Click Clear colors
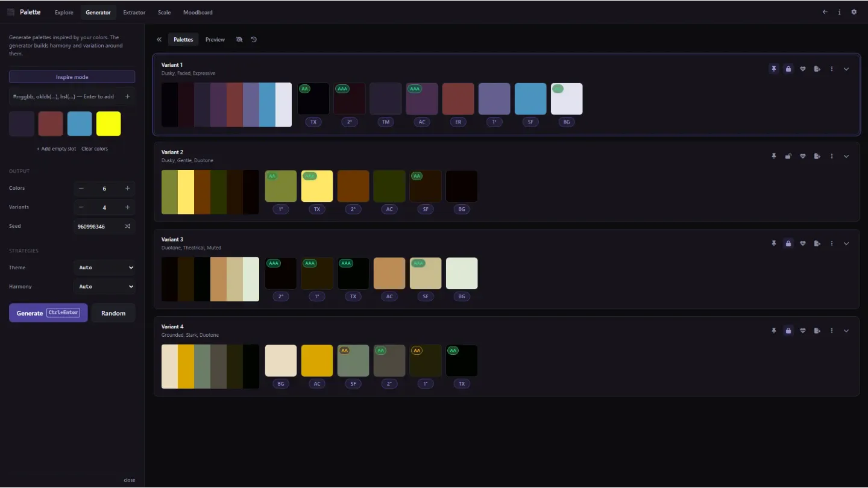This screenshot has width=868, height=488. [x=95, y=149]
